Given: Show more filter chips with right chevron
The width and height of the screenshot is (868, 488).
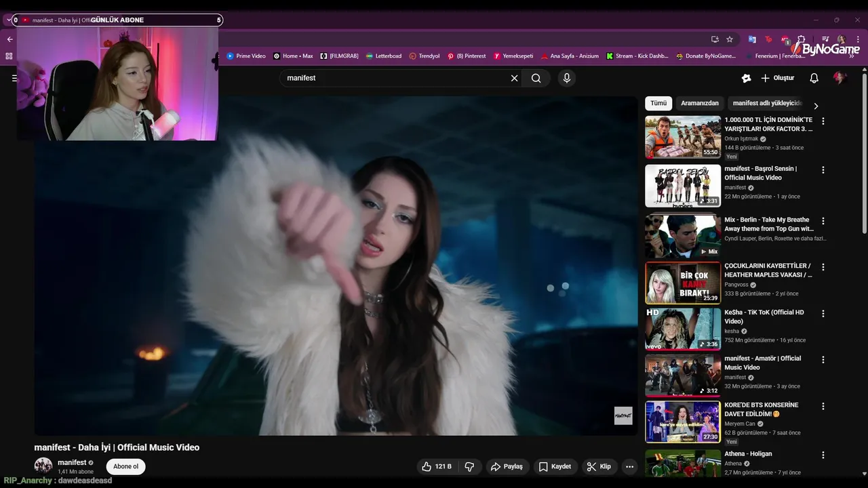Looking at the screenshot, I should click(816, 106).
